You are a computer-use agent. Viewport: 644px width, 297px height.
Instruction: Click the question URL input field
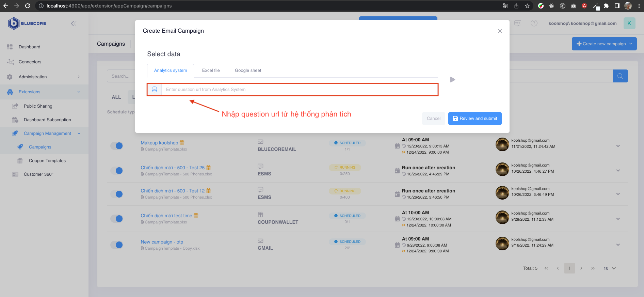300,90
